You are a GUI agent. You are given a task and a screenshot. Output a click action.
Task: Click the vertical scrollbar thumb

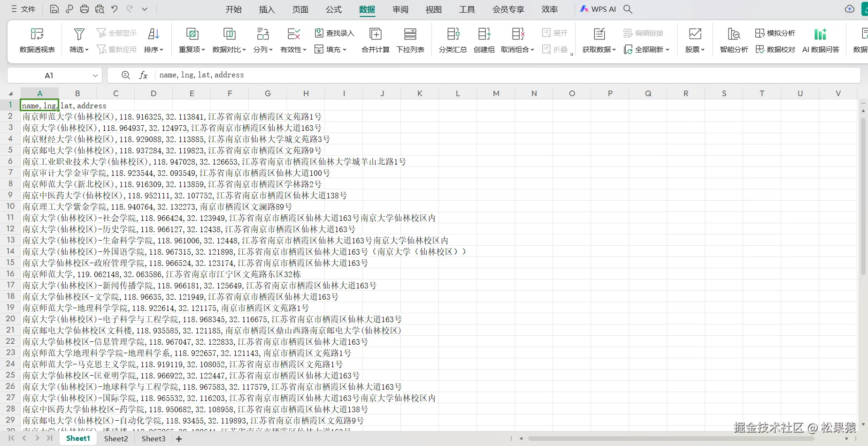(863, 196)
